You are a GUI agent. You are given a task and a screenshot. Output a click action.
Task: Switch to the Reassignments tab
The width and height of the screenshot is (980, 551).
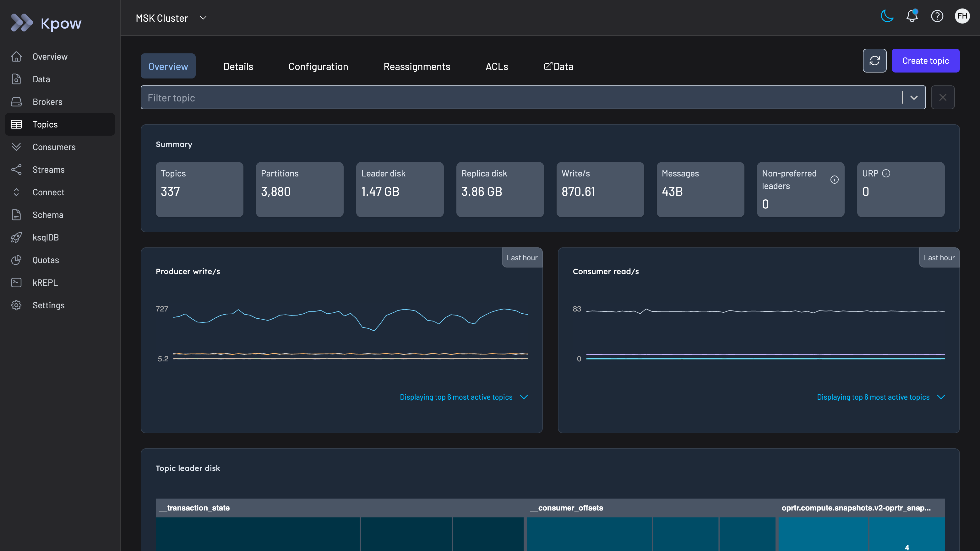coord(416,67)
